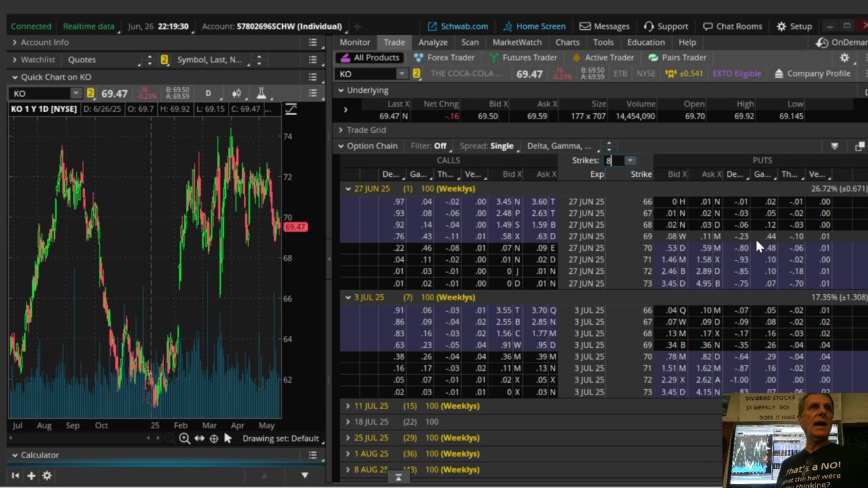The width and height of the screenshot is (868, 488).
Task: Click the Trade tab gear settings icon
Action: pos(844,58)
